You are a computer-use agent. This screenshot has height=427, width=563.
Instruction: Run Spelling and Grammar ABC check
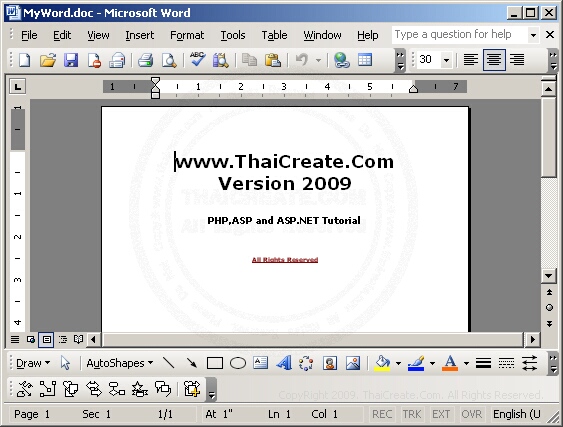197,60
